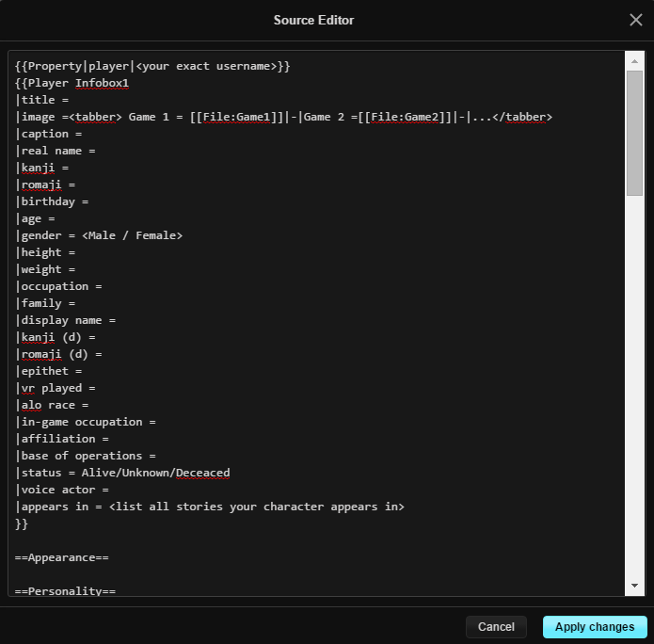Click the '|romaji =' line
Image resolution: width=654 pixels, height=644 pixels.
pos(45,185)
